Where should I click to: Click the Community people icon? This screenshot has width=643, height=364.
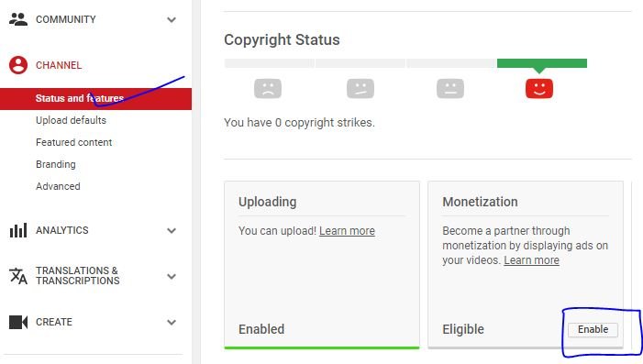pos(18,19)
